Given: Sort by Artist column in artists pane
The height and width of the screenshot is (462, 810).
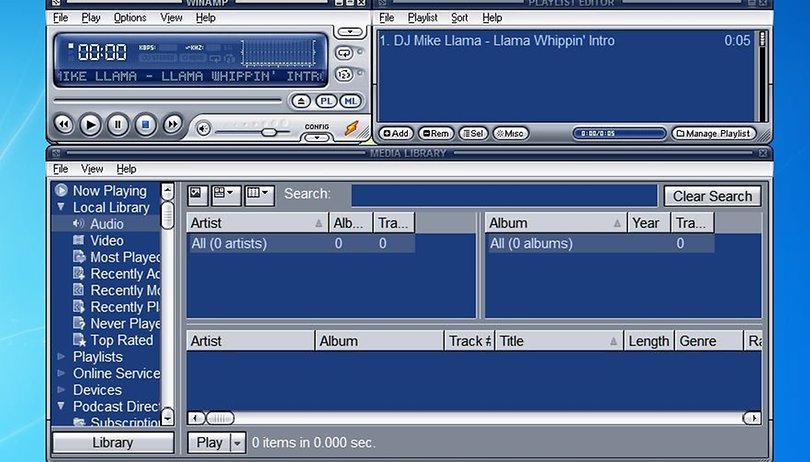Looking at the screenshot, I should (257, 223).
